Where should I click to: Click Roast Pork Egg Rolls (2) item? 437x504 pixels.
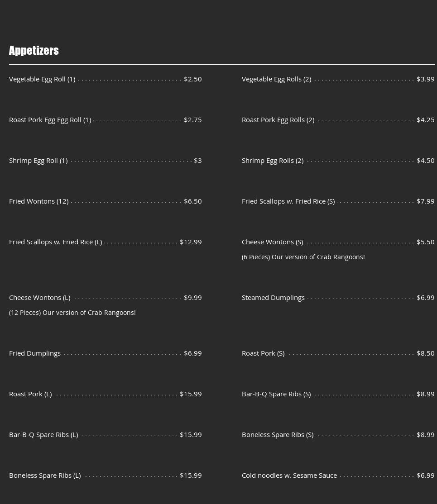click(278, 120)
